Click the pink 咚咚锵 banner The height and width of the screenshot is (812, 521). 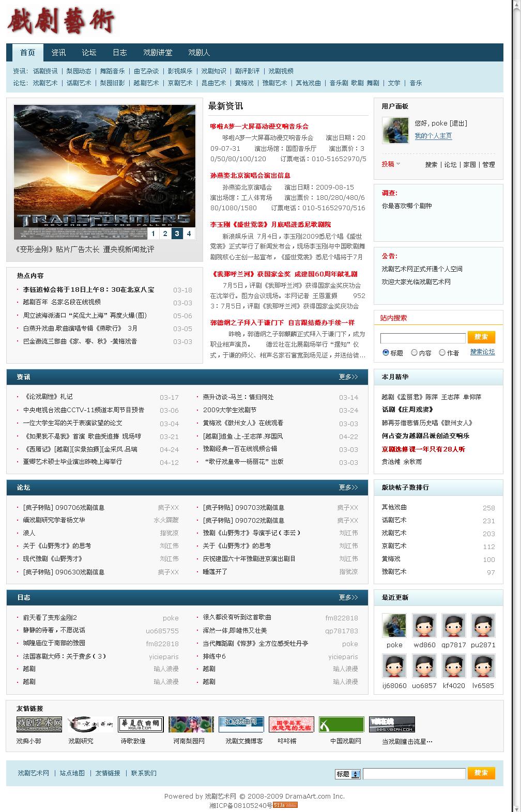point(292,724)
